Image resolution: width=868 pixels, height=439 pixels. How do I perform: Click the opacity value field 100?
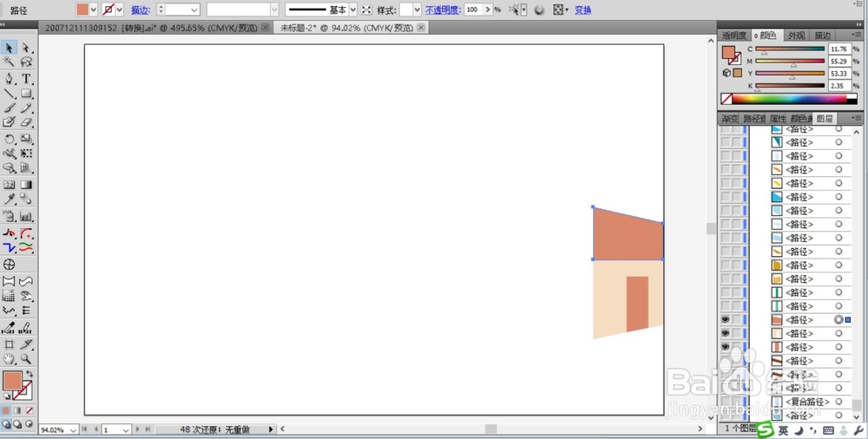475,10
